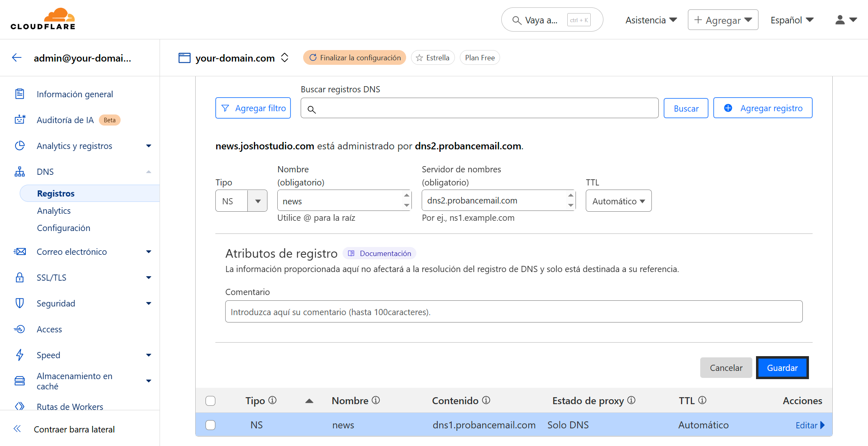868x446 pixels.
Task: Click the Nombre field containing news
Action: tap(345, 201)
